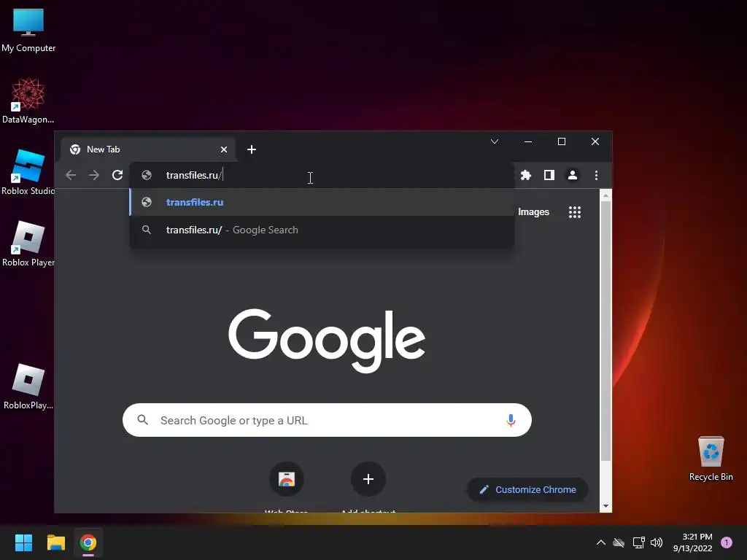
Task: Select the transfiles.ru/ Google Search suggestion
Action: [322, 230]
